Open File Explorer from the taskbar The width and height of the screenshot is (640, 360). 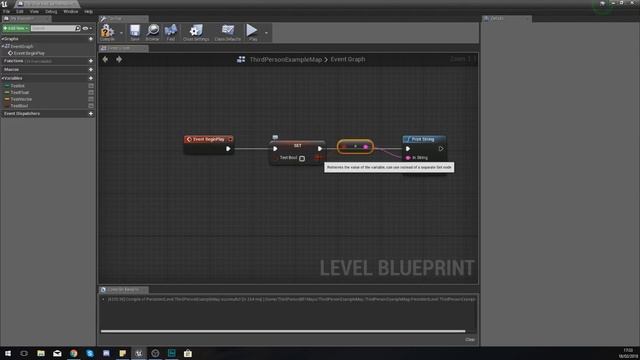pyautogui.click(x=41, y=353)
